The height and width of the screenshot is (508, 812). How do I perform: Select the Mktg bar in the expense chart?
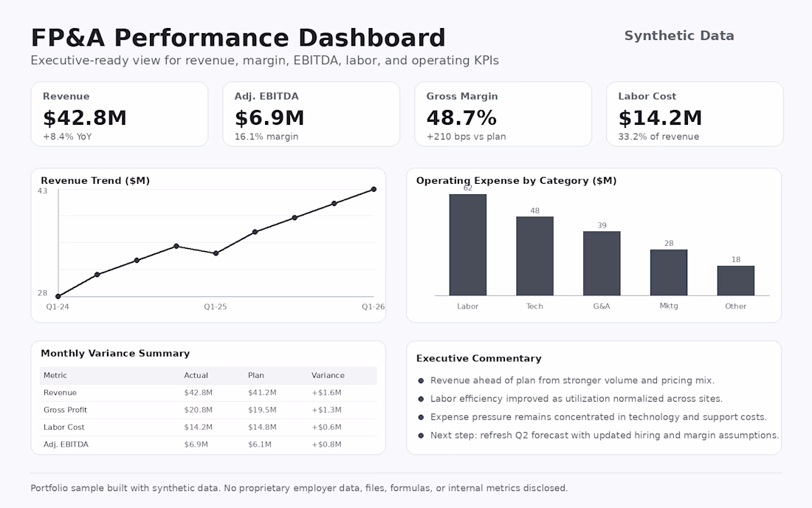[669, 272]
